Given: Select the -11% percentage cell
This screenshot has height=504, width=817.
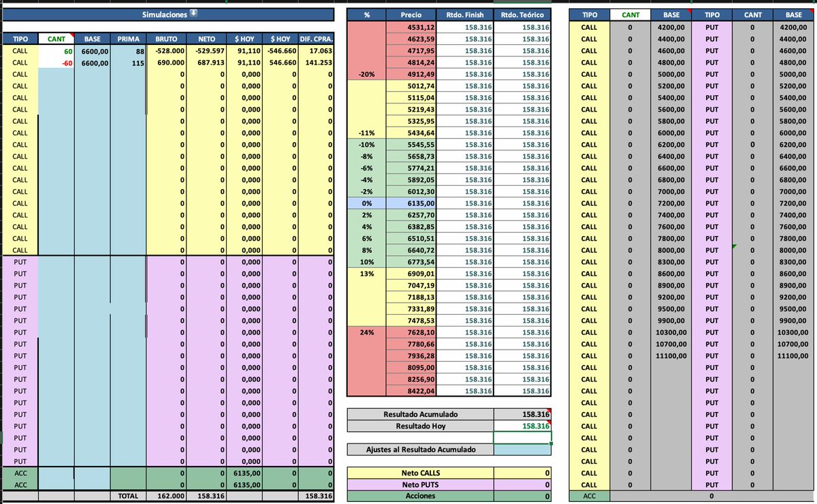Looking at the screenshot, I should click(366, 133).
